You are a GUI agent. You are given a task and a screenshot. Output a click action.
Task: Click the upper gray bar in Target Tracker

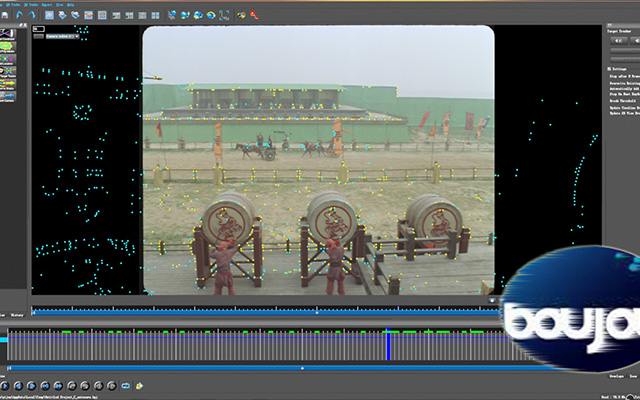coord(624,50)
